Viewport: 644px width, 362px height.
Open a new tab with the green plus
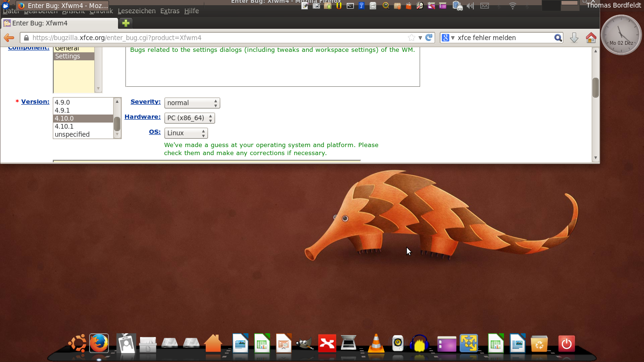(x=125, y=23)
